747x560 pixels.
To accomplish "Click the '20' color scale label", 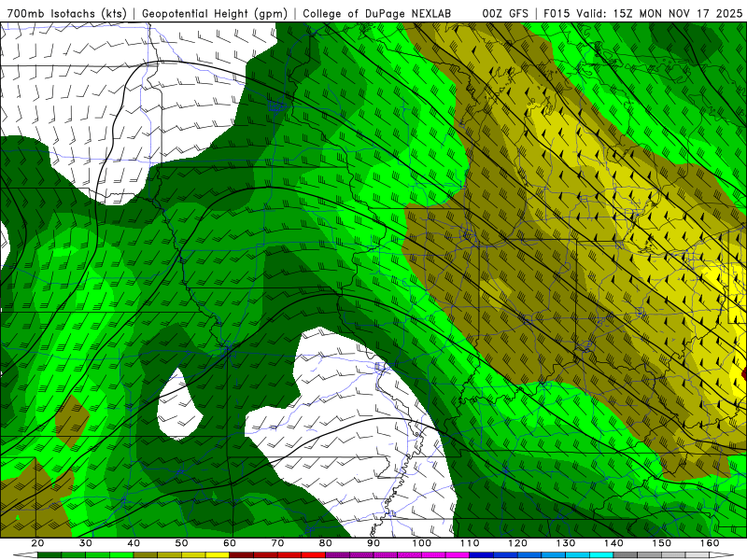I will 38,543.
